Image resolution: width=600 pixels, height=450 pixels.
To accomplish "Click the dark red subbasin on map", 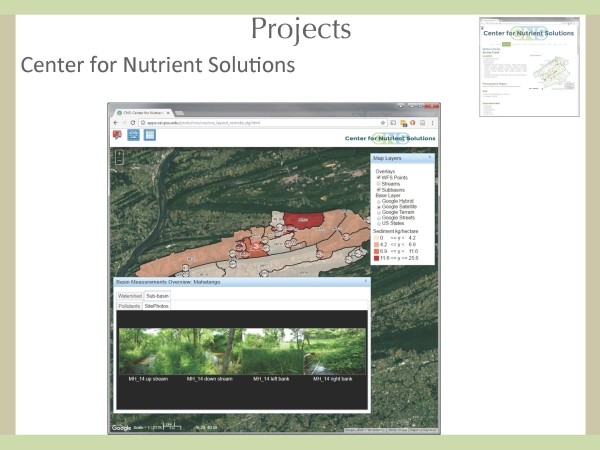I will (x=304, y=220).
